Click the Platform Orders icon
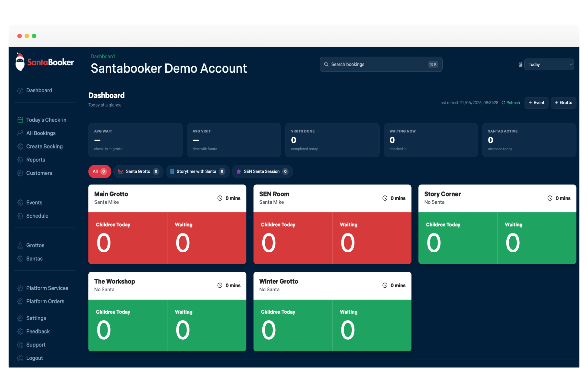This screenshot has width=588, height=392. pyautogui.click(x=20, y=301)
